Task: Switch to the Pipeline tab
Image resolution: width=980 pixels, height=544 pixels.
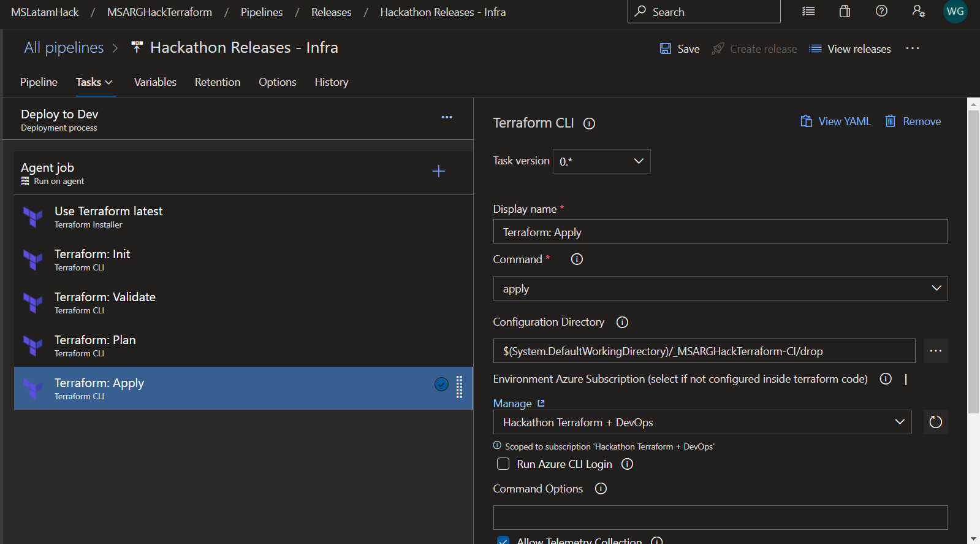Action: point(39,82)
